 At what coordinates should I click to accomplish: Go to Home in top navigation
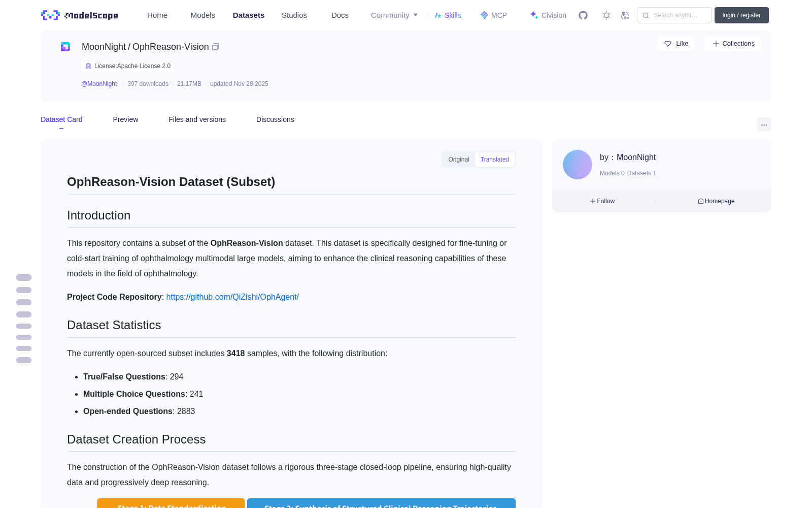pos(157,15)
